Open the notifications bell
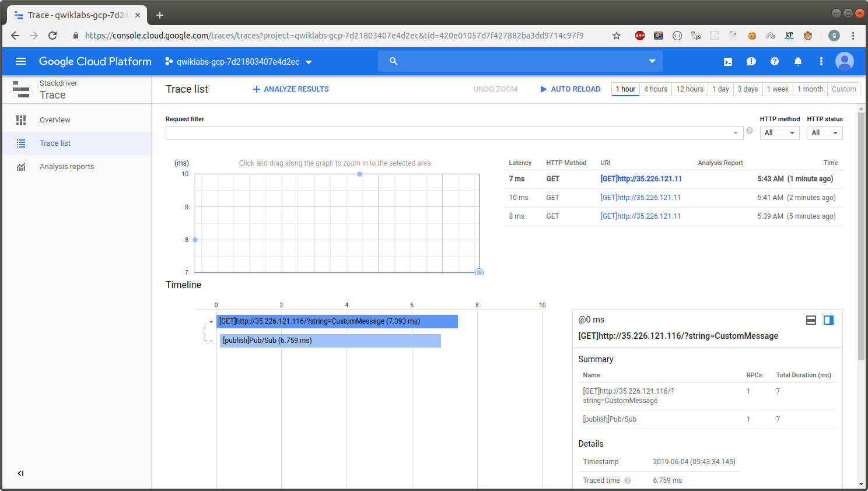Viewport: 868px width, 491px height. point(798,61)
